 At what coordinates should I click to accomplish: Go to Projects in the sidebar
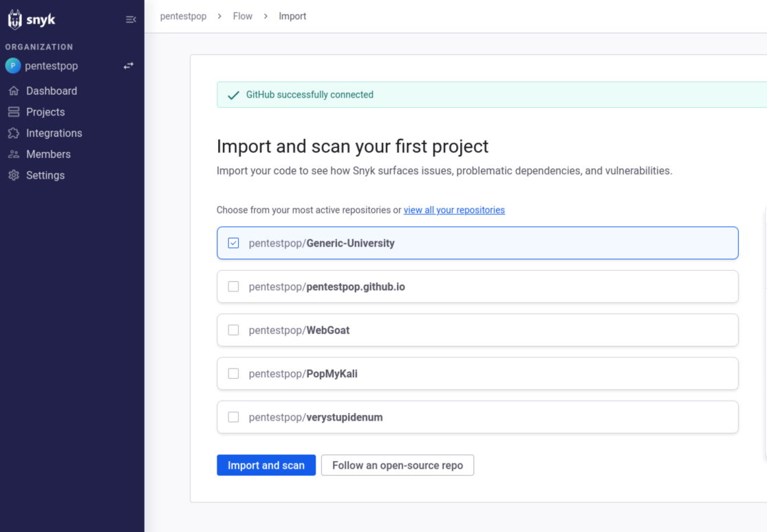point(45,112)
